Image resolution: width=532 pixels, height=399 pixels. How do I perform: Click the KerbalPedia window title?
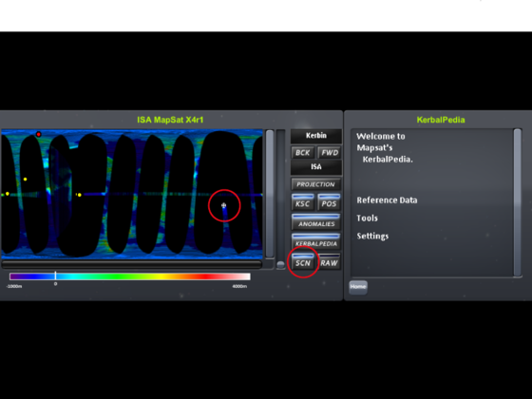(x=441, y=120)
